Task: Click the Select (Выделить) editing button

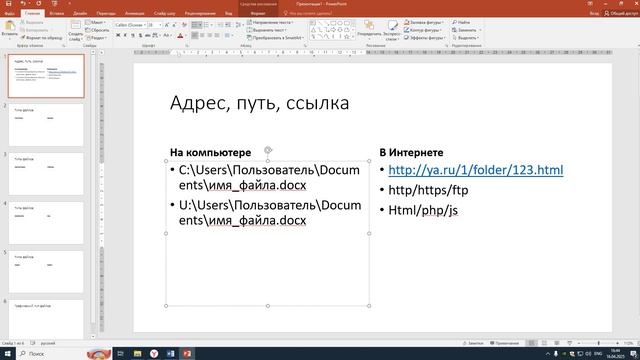Action: [x=465, y=38]
